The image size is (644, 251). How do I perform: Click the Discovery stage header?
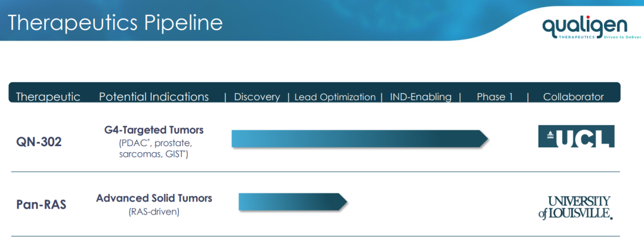pos(256,97)
